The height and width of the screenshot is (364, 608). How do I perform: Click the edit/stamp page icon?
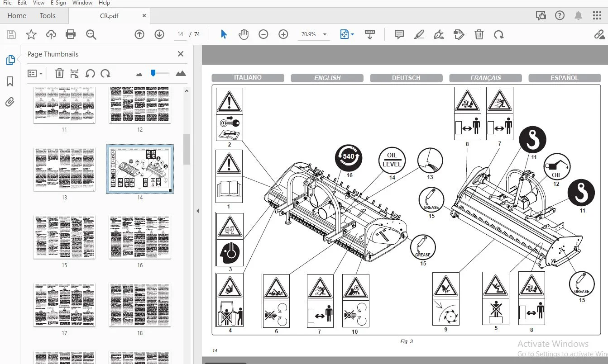point(459,34)
